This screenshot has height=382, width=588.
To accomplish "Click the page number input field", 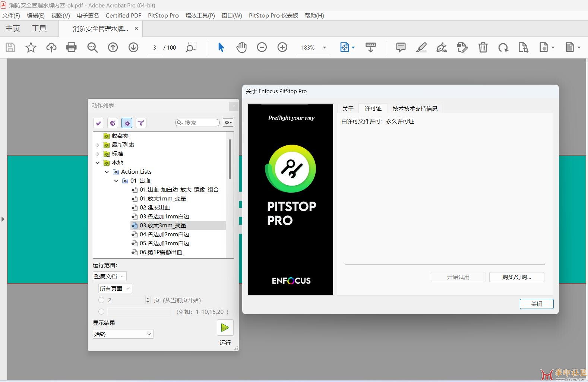I will (155, 48).
